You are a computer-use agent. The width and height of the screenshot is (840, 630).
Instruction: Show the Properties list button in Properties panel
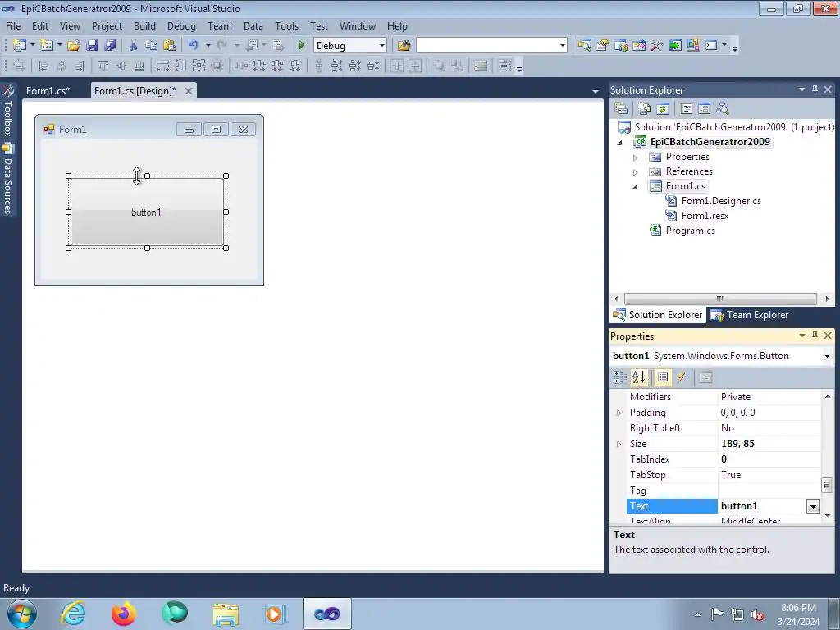[663, 377]
